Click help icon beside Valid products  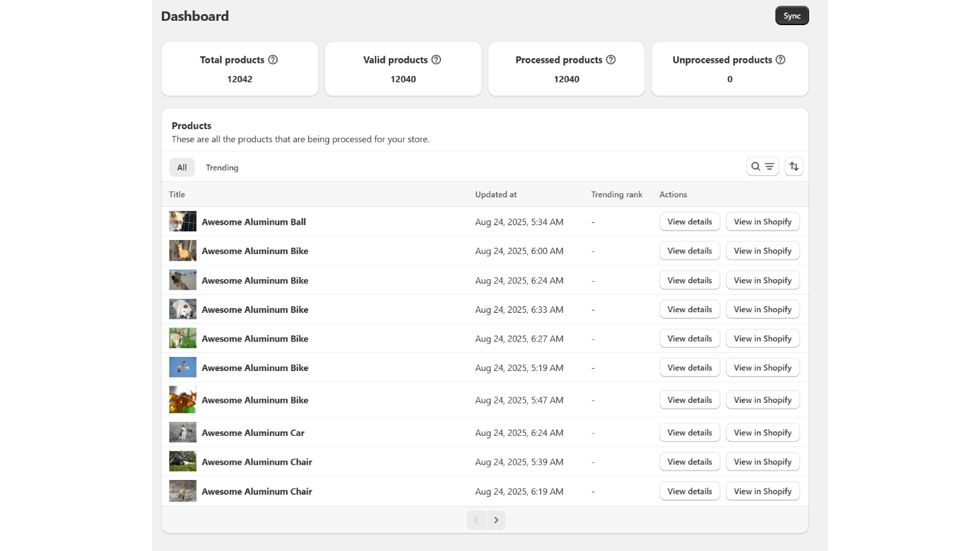(x=436, y=59)
